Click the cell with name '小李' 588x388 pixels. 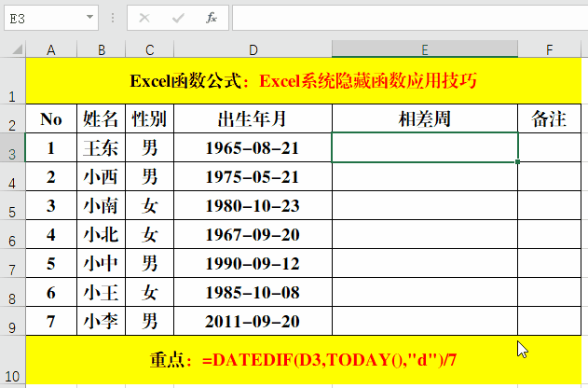point(102,321)
